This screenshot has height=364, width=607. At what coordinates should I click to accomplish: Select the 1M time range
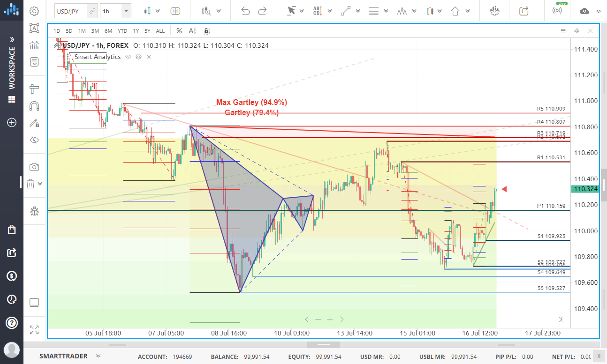point(82,31)
